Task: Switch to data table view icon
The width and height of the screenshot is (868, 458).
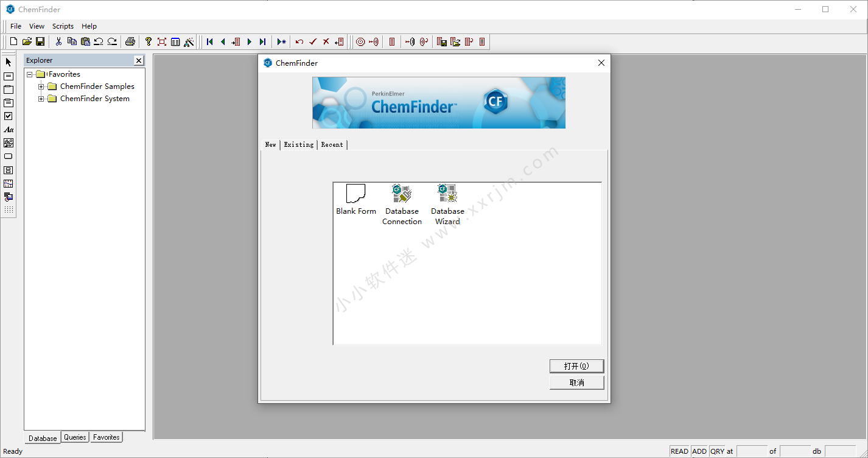Action: point(175,41)
